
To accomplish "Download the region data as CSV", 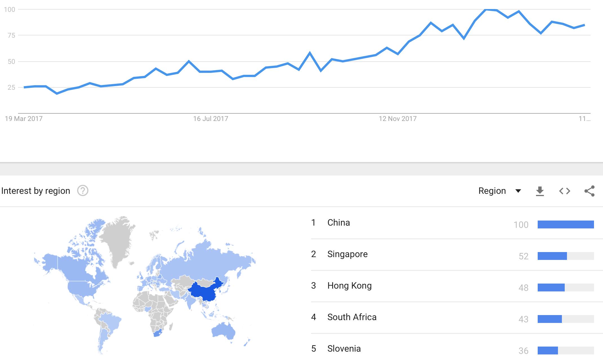I will (540, 191).
